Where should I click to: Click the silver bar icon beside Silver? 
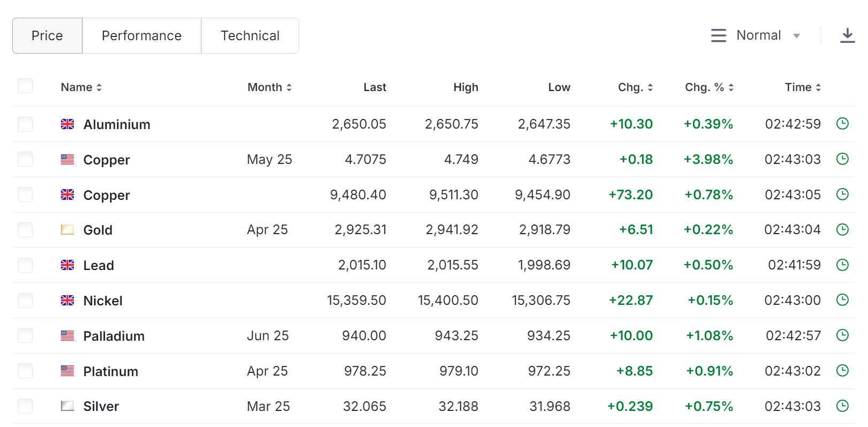tap(67, 406)
